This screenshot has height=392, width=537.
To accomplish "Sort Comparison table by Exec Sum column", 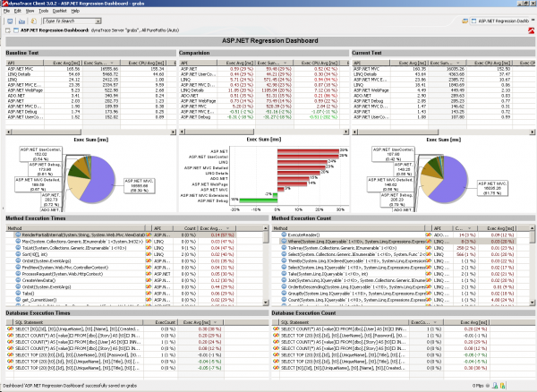I will tap(275, 63).
